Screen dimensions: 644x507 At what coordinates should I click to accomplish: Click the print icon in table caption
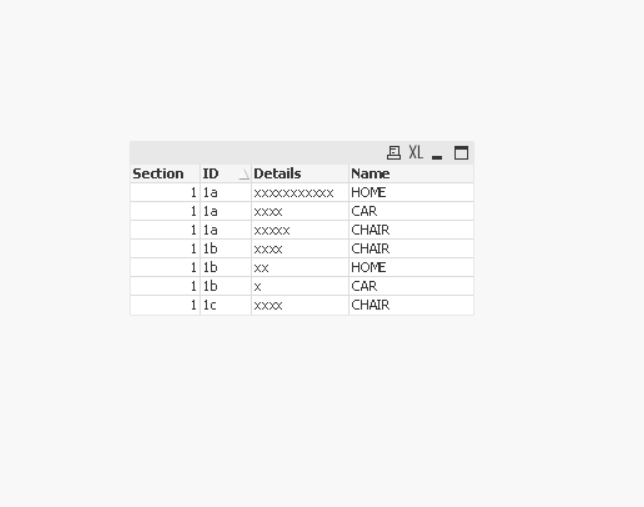pos(394,153)
